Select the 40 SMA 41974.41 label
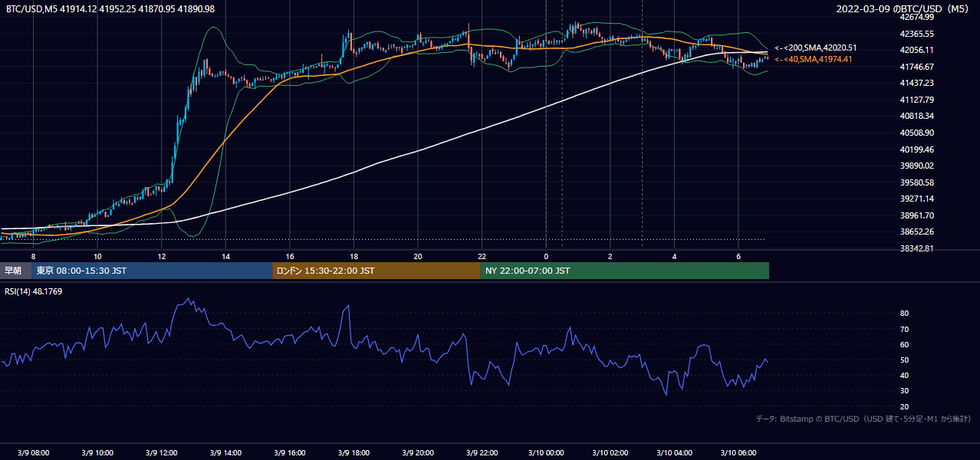 pos(813,59)
